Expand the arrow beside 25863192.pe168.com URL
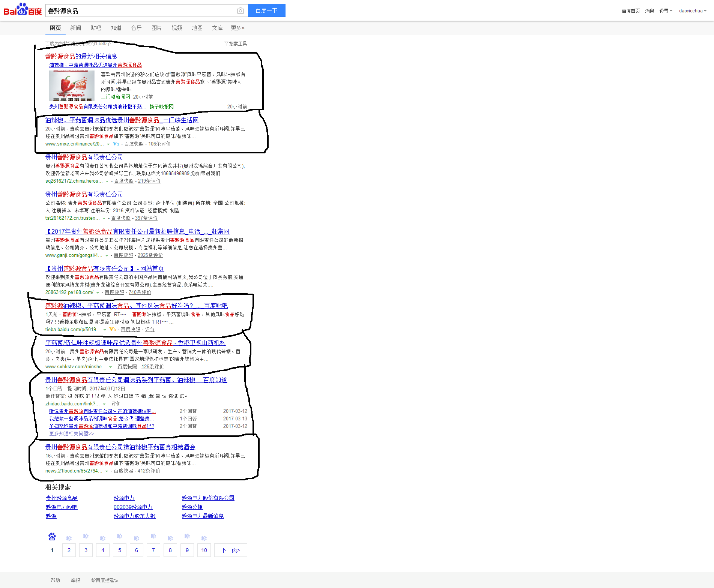This screenshot has height=588, width=714. [x=98, y=293]
